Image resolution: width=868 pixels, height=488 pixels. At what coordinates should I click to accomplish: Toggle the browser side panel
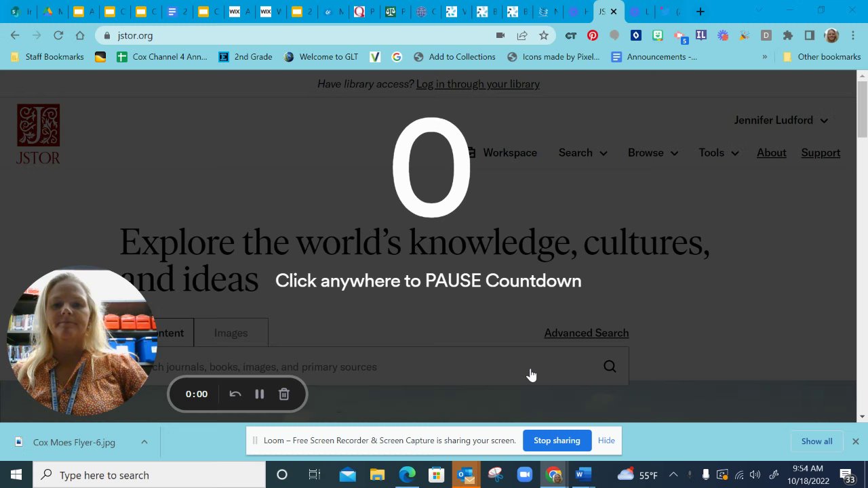click(809, 35)
